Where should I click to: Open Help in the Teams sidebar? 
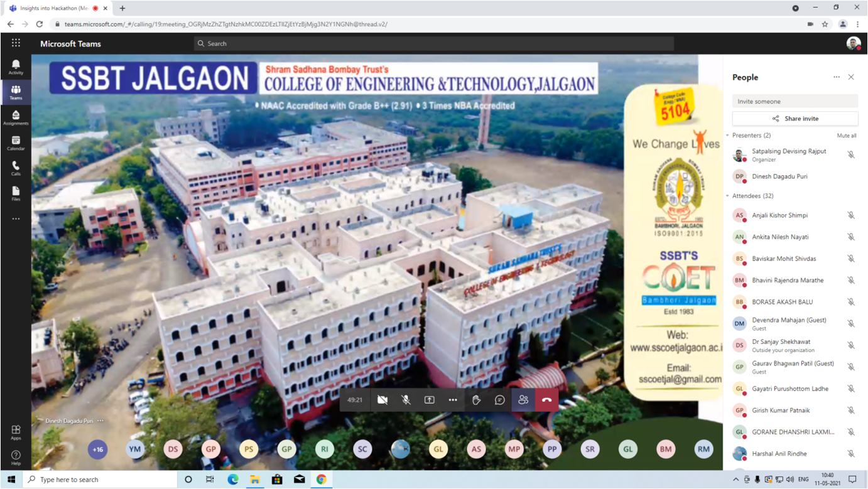16,458
